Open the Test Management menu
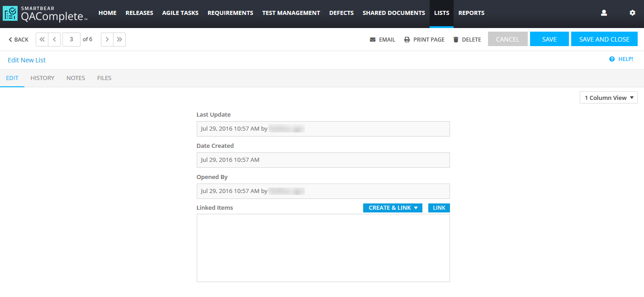 click(291, 13)
